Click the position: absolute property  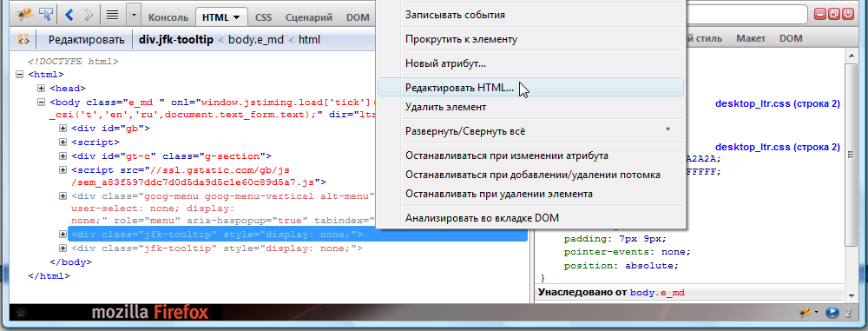(621, 266)
